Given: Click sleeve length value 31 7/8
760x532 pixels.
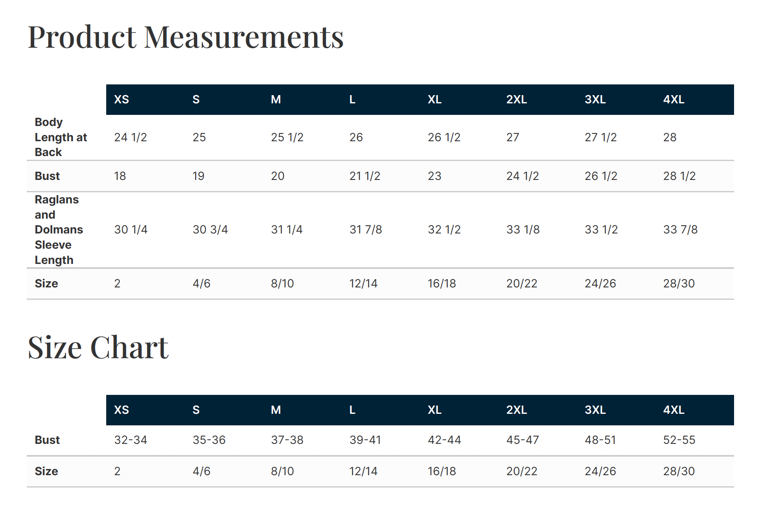Looking at the screenshot, I should pyautogui.click(x=366, y=230).
